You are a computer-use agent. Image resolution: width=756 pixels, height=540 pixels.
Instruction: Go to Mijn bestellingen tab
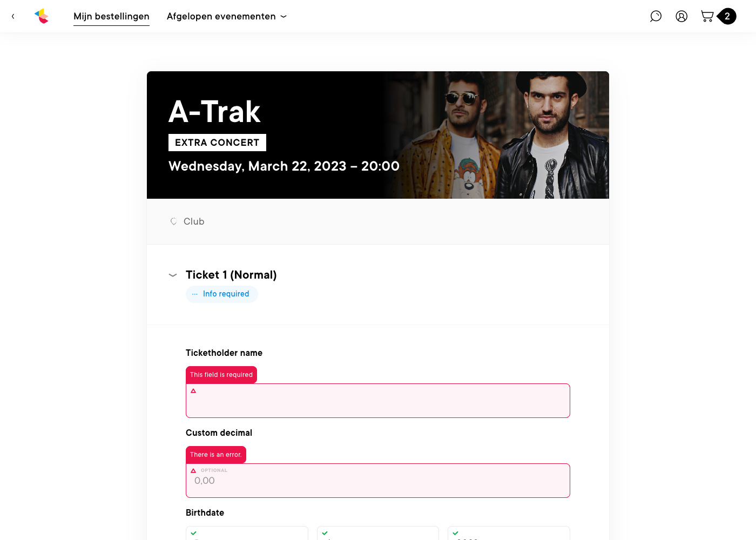(111, 16)
